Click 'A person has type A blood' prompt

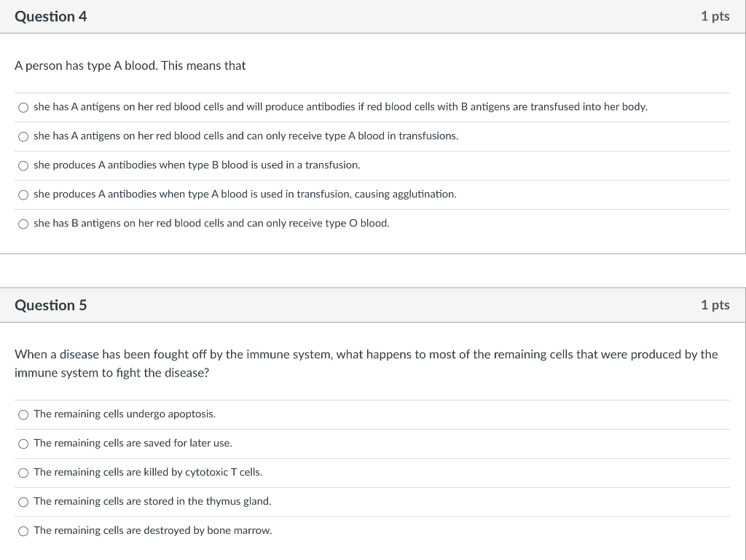pos(130,66)
